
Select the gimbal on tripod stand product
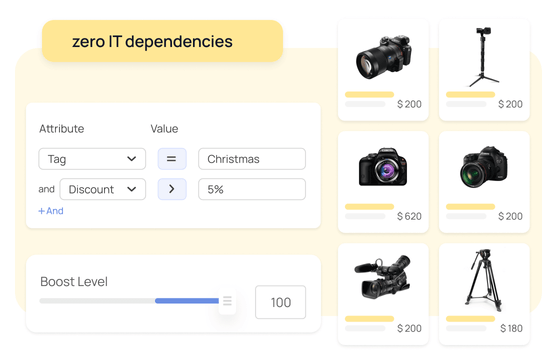pos(484,70)
